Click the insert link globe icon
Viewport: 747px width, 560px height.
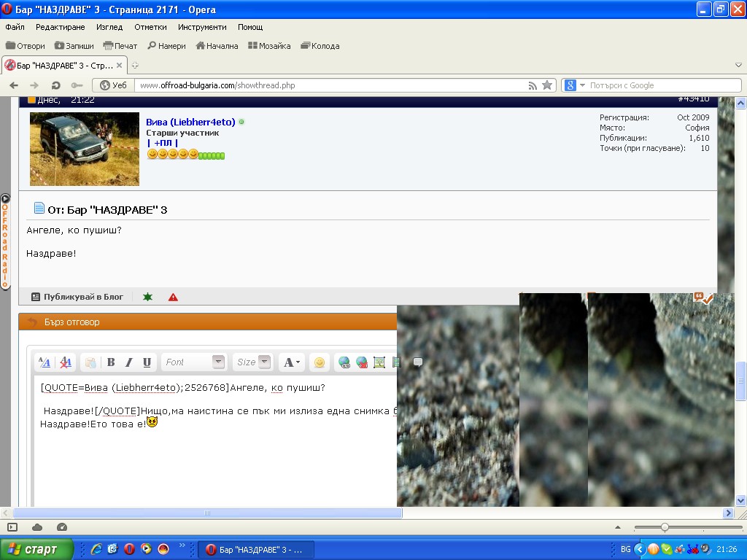pos(344,362)
